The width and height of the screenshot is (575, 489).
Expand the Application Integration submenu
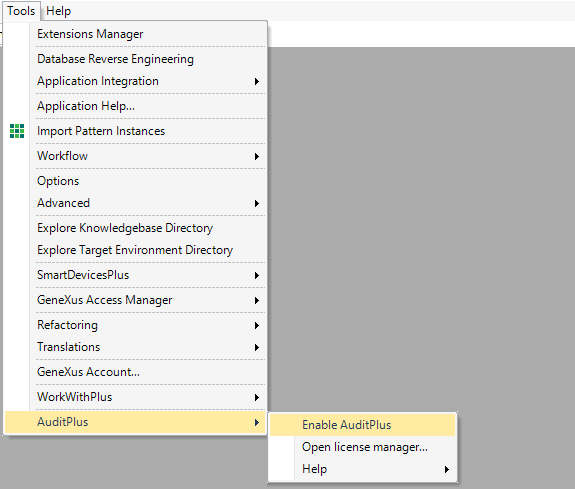(135, 81)
